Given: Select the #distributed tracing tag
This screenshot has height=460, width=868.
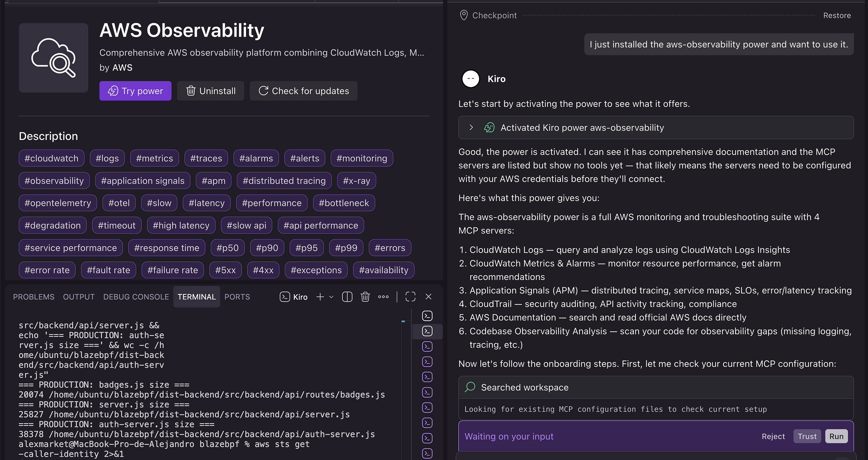Looking at the screenshot, I should tap(284, 181).
